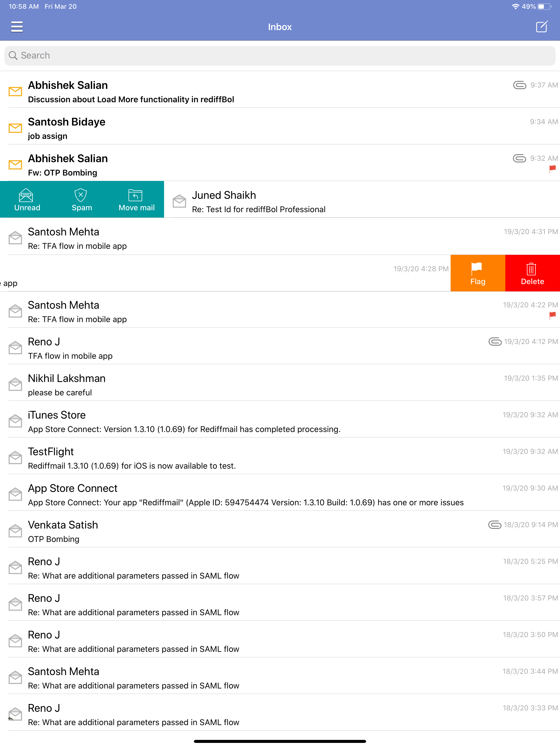Click unread envelope icon for Load More discussion
This screenshot has height=747, width=560.
click(x=15, y=92)
